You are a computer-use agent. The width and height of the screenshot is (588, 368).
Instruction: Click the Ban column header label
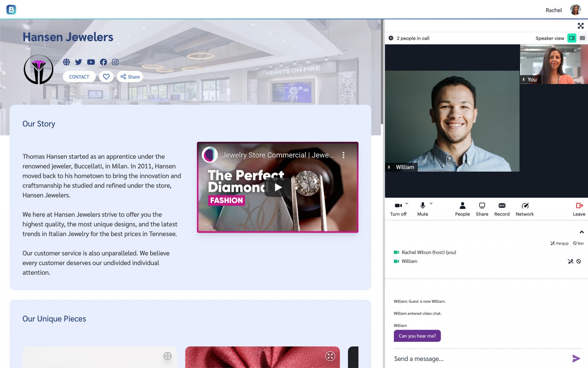579,243
